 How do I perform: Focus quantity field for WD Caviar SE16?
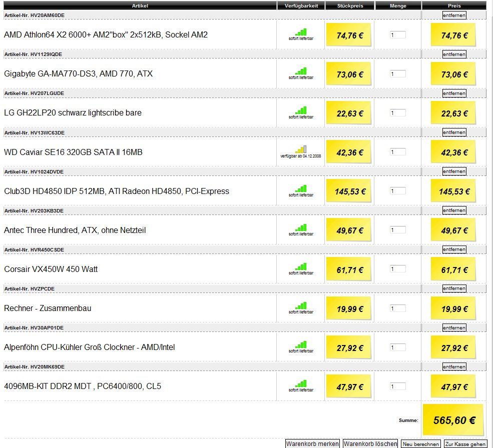pyautogui.click(x=398, y=152)
